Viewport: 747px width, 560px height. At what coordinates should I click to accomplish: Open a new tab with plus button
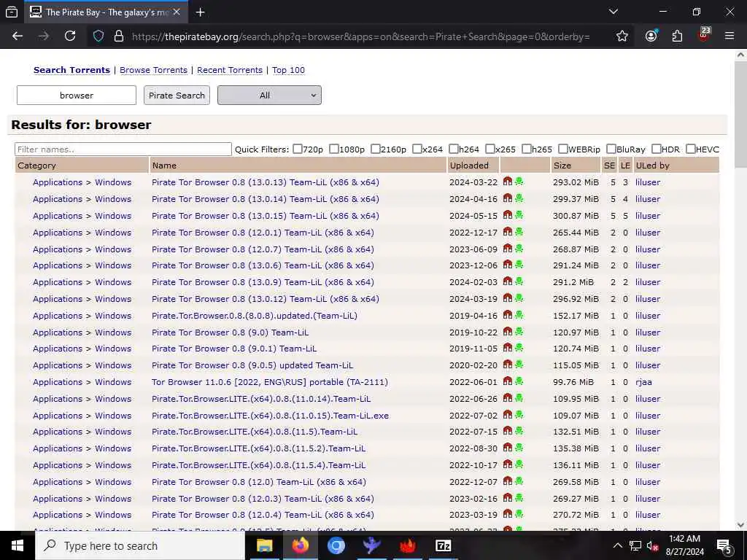tap(200, 12)
